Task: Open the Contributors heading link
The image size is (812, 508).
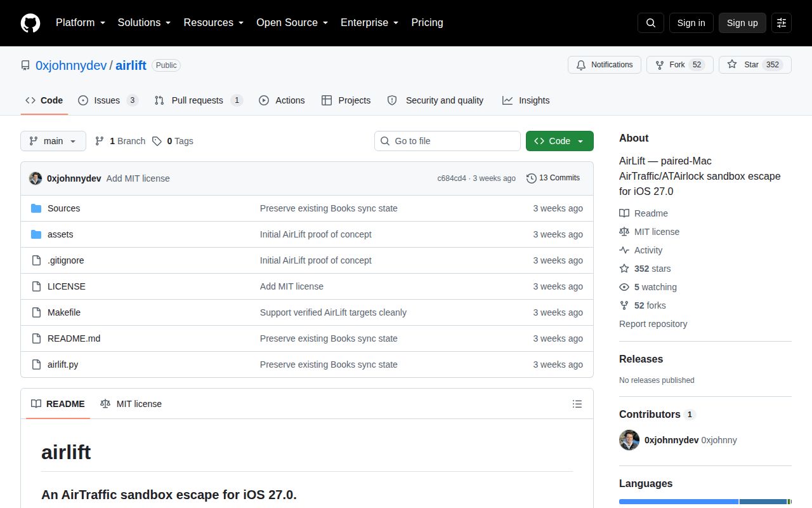Action: tap(657, 414)
